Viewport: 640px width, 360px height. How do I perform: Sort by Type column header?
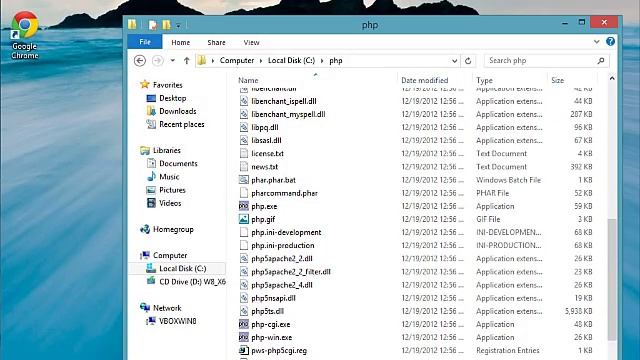click(484, 80)
